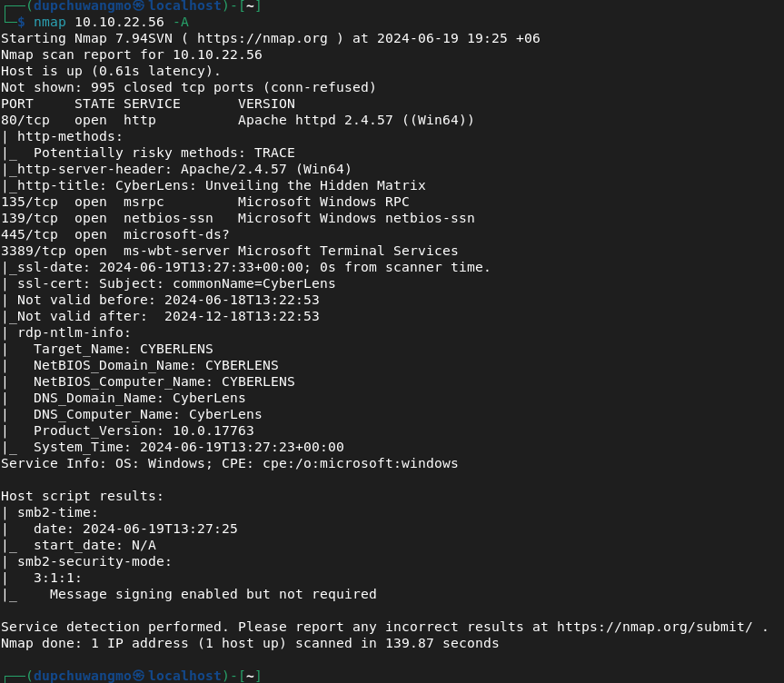Select the 135/tcp msrpc row

pos(205,202)
